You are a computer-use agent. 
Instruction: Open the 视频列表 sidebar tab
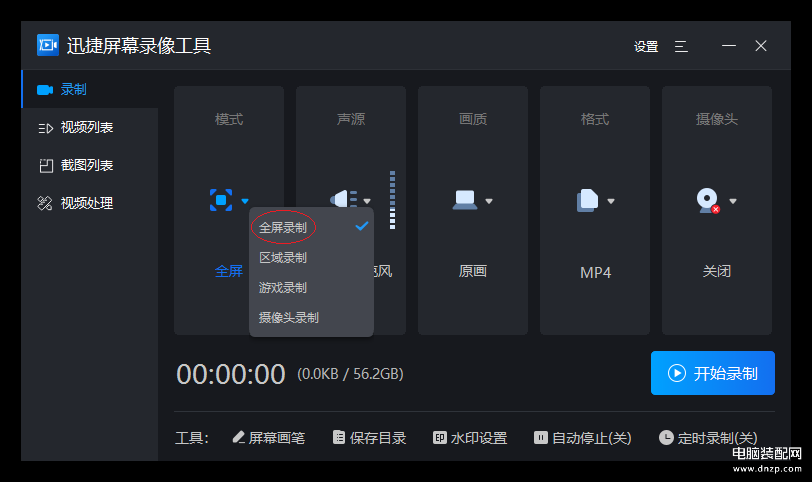pos(90,127)
